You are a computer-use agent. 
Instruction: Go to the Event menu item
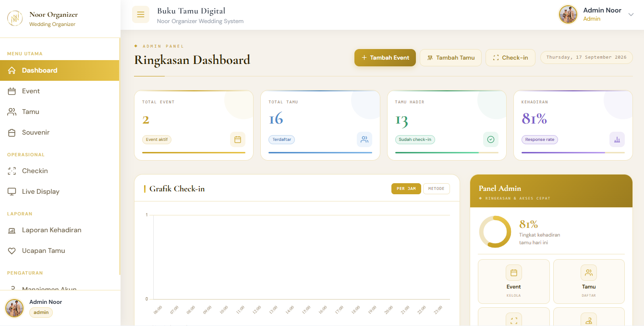(x=60, y=91)
